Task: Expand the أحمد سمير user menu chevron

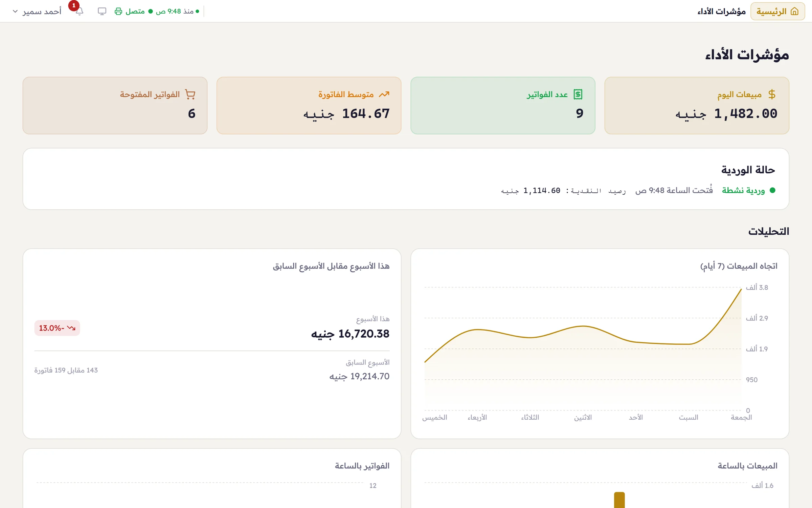Action: pyautogui.click(x=15, y=11)
